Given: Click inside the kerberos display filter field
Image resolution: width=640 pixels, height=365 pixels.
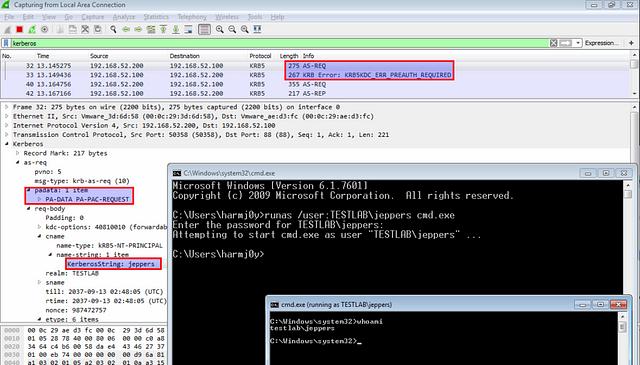Looking at the screenshot, I should [280, 43].
